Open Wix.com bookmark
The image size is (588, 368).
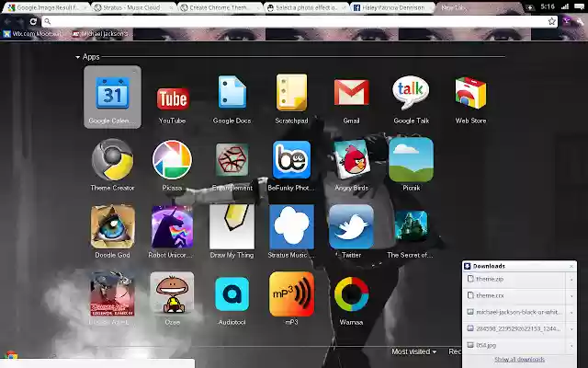[32, 34]
